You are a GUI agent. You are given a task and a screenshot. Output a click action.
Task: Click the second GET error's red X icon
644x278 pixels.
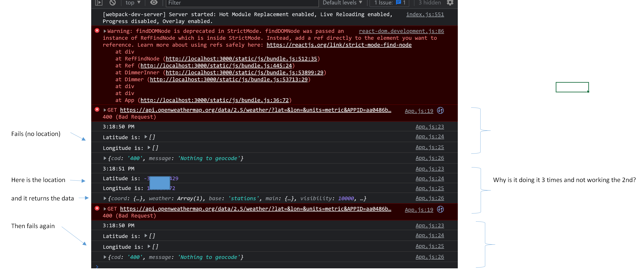click(97, 208)
